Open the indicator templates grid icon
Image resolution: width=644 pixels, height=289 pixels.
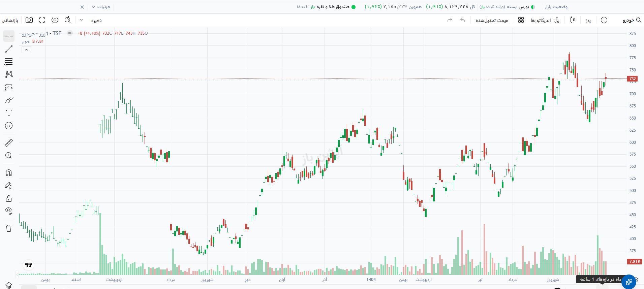tap(521, 20)
